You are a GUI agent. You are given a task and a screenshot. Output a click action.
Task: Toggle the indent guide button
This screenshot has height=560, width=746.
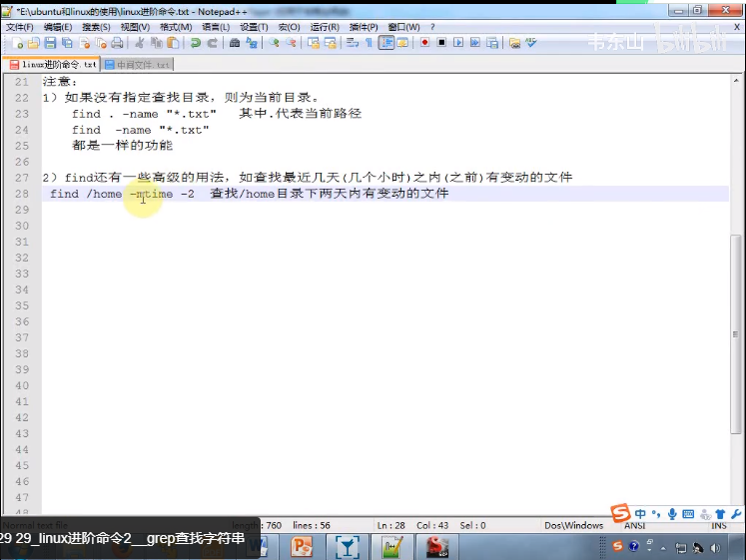click(x=386, y=43)
